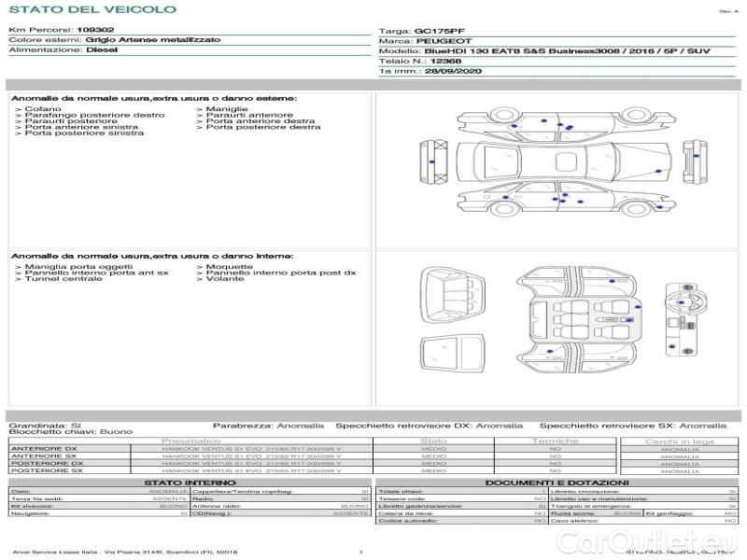Viewport: 747px width, 560px height.
Task: Select 'Libretto garanzia/service' row label
Action: coord(421,506)
